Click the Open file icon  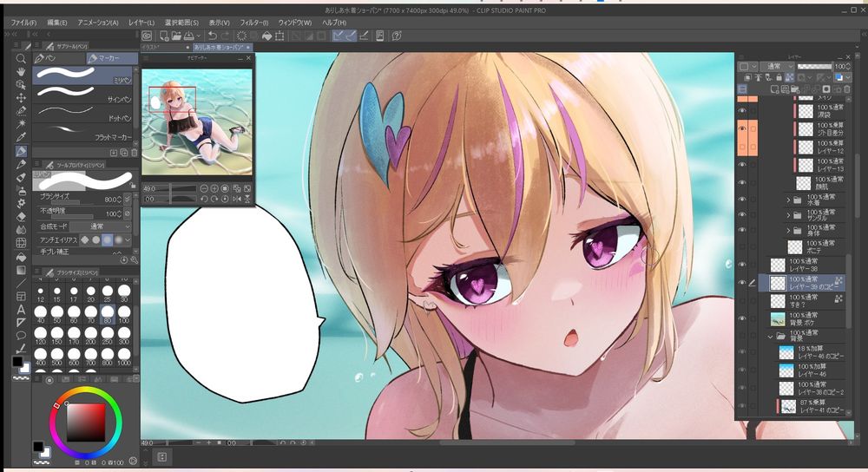tap(176, 36)
